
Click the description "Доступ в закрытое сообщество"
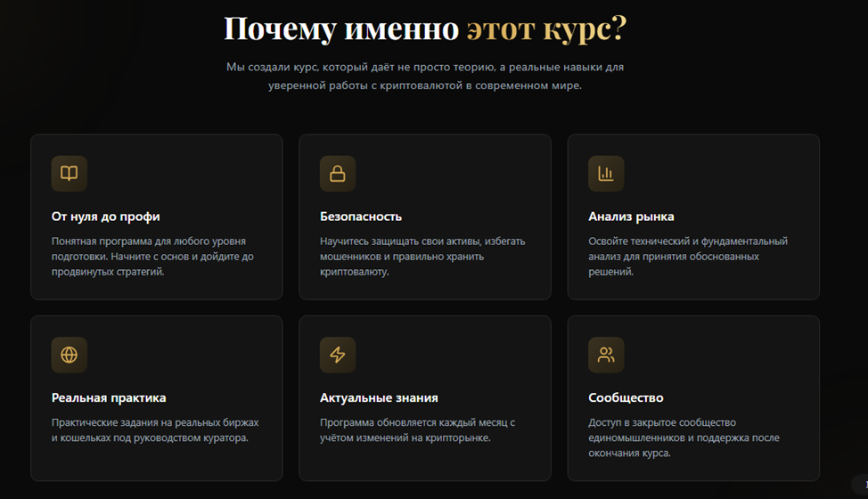tap(684, 438)
